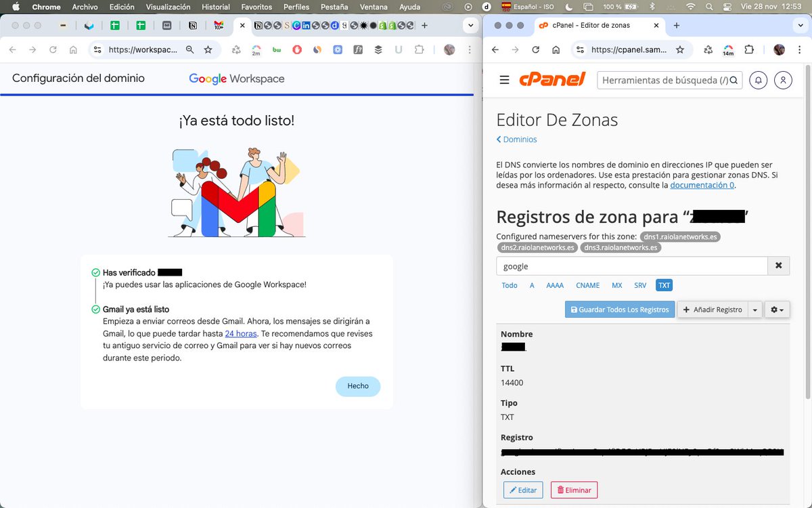Open the gear settings icon next to Añadir Registro

pos(777,309)
